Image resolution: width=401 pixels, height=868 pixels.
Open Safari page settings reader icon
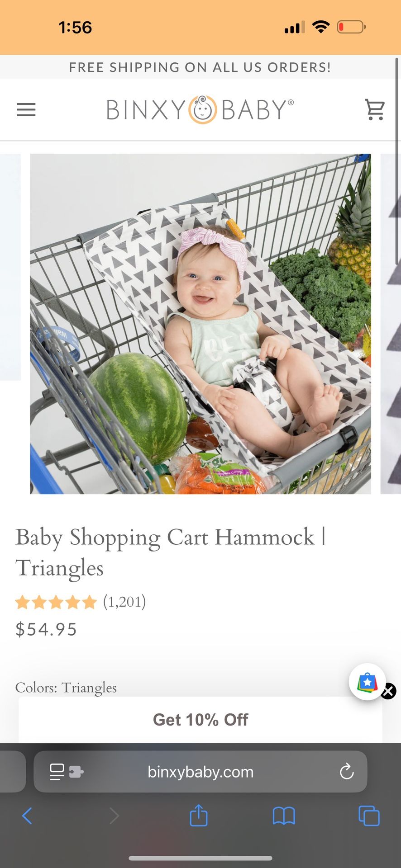pos(66,772)
